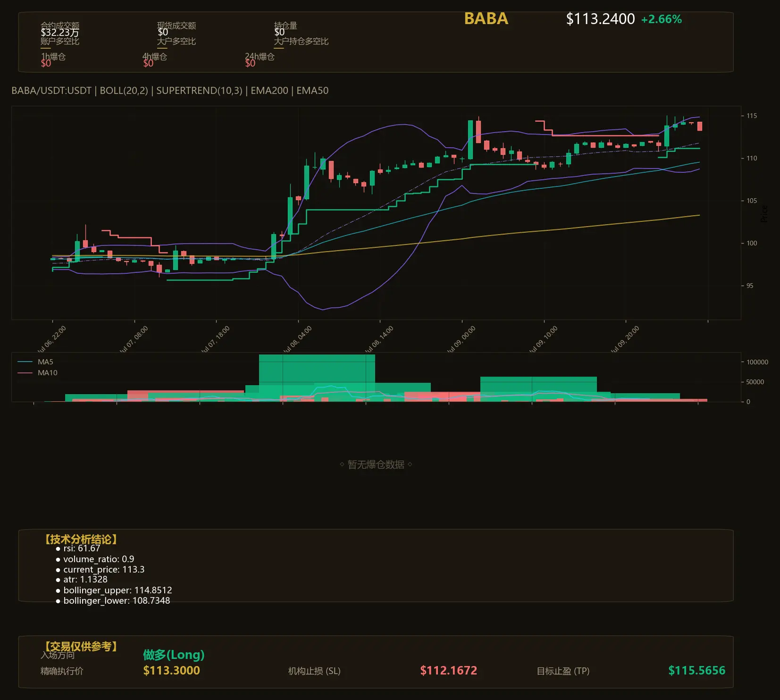The image size is (780, 700).
Task: Click the 105 price axis label
Action: point(752,201)
